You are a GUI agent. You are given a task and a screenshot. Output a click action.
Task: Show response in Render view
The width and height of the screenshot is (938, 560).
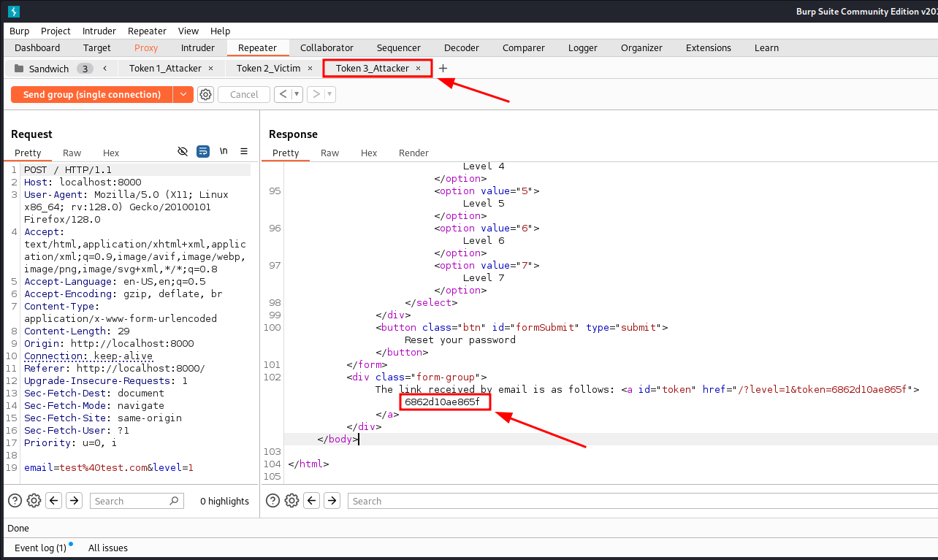pyautogui.click(x=413, y=153)
